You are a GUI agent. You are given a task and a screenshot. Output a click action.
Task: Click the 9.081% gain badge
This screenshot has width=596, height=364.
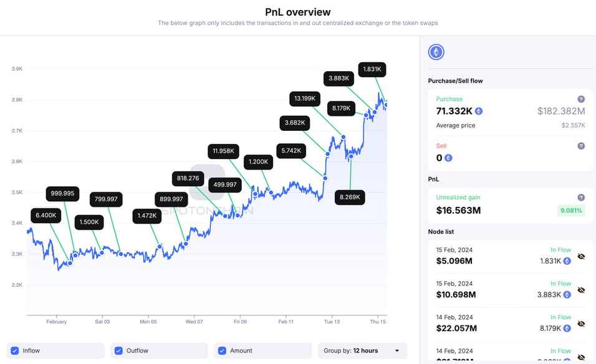571,211
